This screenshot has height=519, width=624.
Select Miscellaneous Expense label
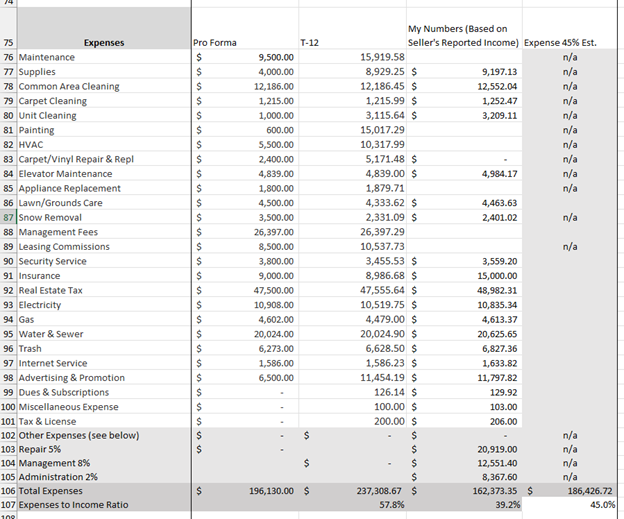pyautogui.click(x=104, y=407)
